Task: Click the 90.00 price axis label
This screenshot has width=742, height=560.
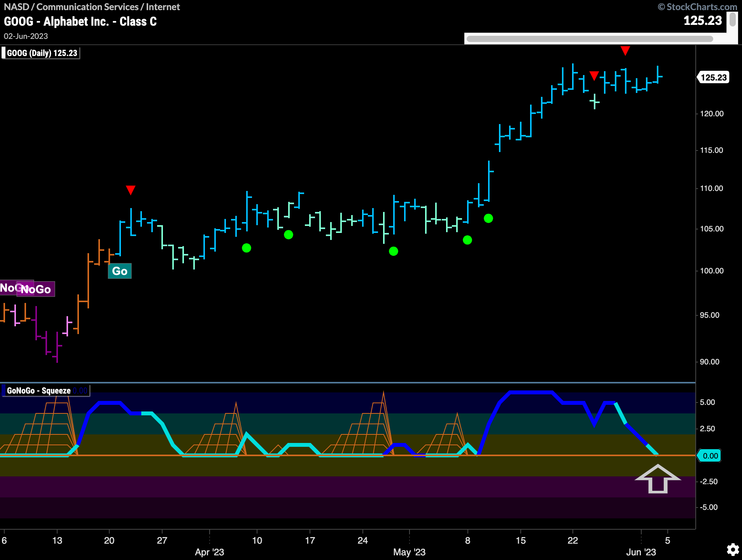Action: pyautogui.click(x=710, y=362)
